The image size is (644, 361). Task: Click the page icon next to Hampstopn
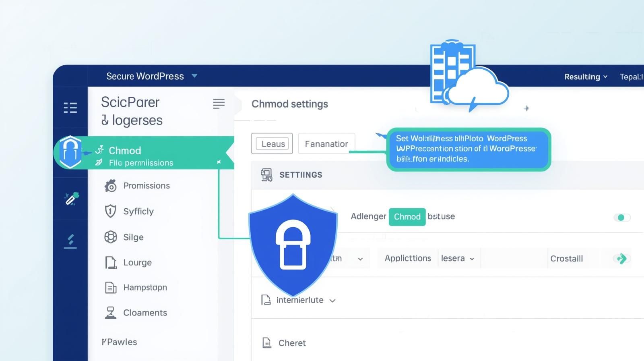click(111, 288)
